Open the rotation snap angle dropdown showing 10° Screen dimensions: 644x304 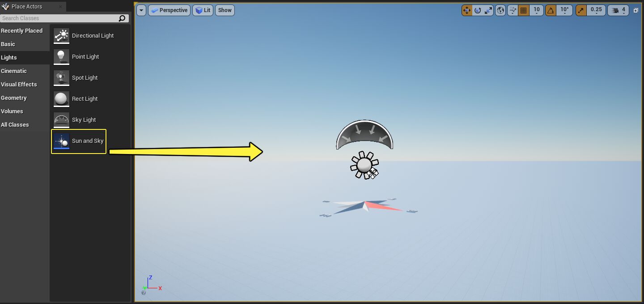coord(565,10)
